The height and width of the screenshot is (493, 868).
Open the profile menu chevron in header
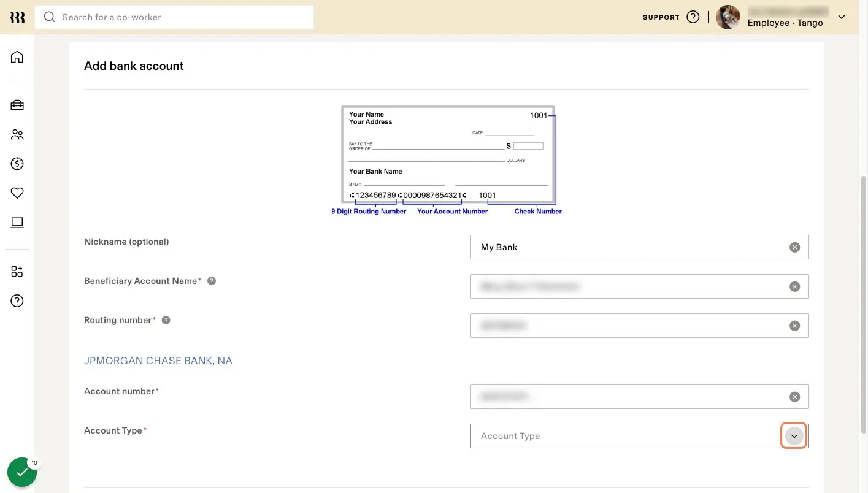[842, 17]
